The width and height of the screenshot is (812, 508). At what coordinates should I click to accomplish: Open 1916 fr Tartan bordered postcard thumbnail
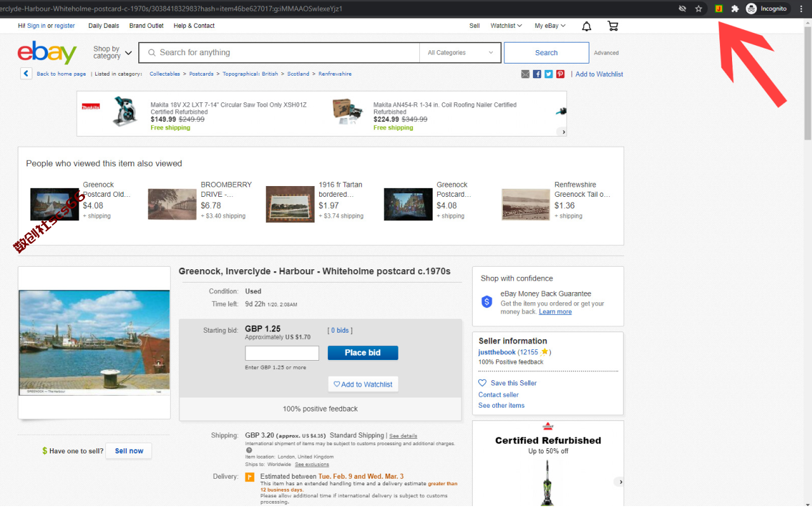click(x=290, y=204)
